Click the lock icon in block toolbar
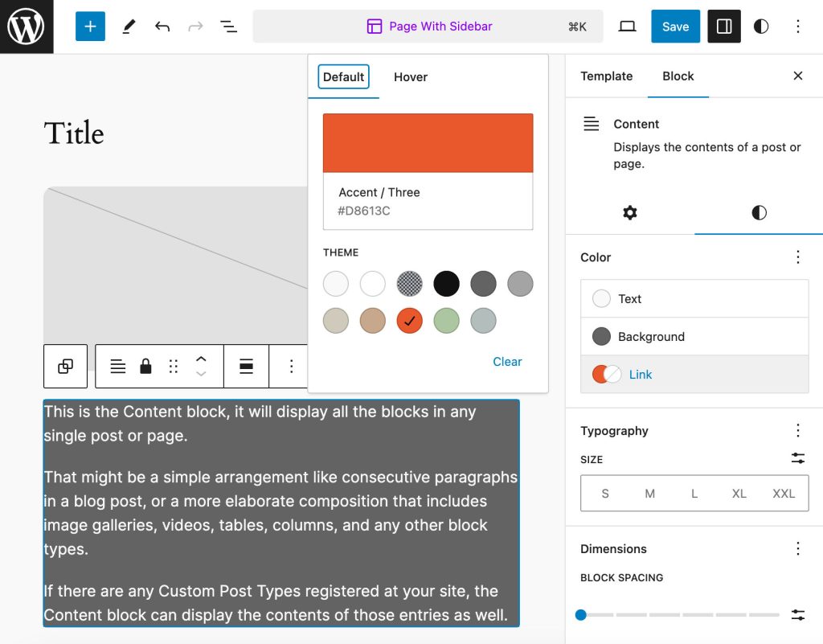823x644 pixels. pyautogui.click(x=145, y=366)
